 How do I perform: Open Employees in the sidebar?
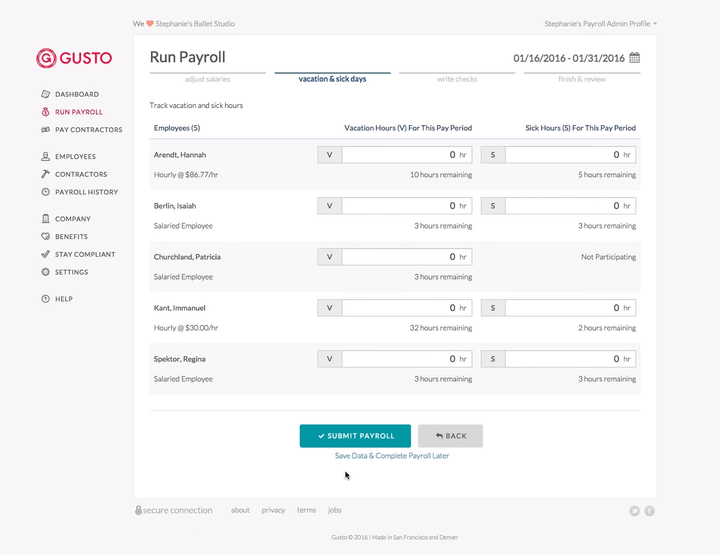[75, 157]
